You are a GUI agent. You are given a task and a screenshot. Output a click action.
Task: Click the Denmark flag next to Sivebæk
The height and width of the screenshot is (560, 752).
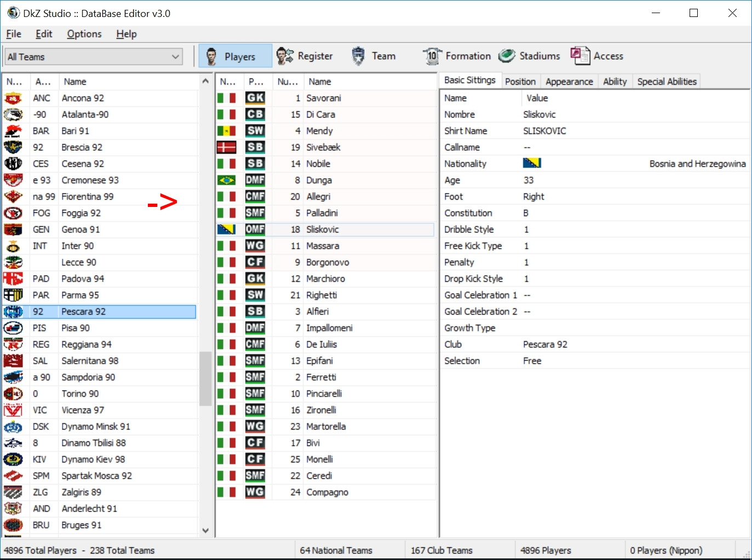pyautogui.click(x=226, y=147)
